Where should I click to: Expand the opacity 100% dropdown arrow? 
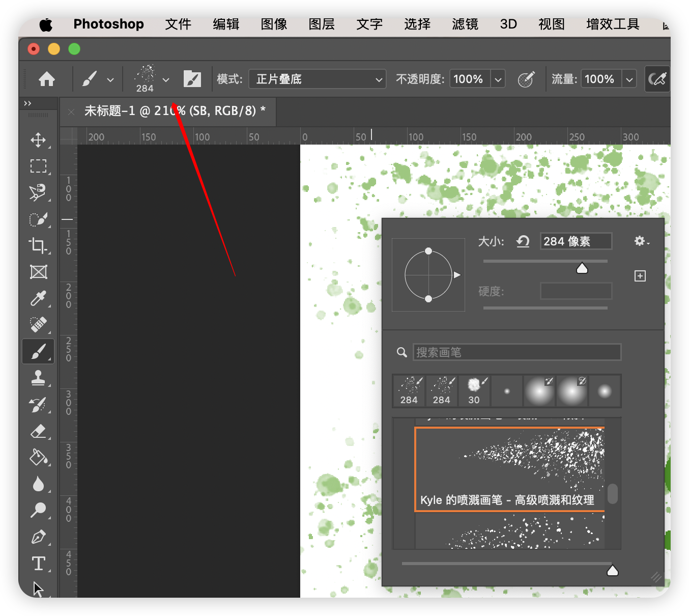click(x=498, y=79)
